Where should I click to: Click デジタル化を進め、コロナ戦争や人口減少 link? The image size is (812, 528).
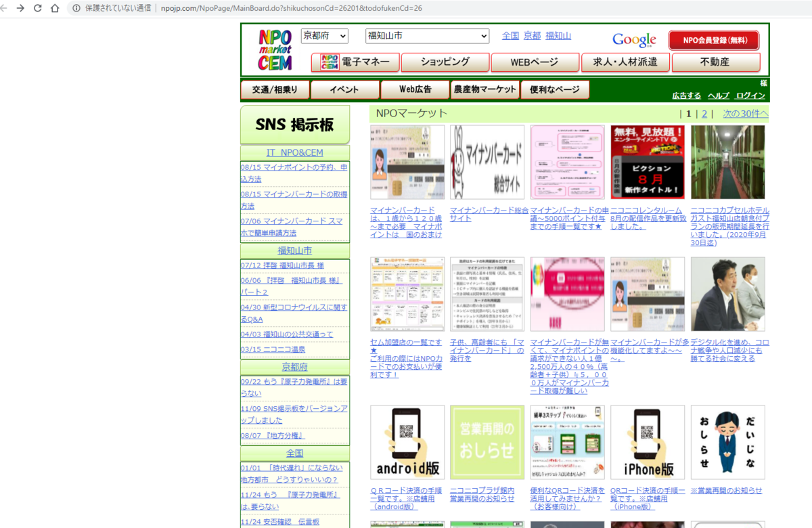pyautogui.click(x=730, y=350)
